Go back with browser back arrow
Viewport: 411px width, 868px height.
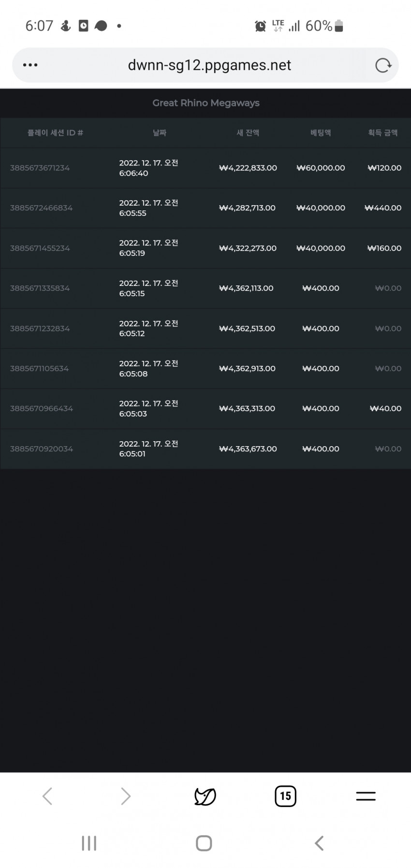coord(47,796)
